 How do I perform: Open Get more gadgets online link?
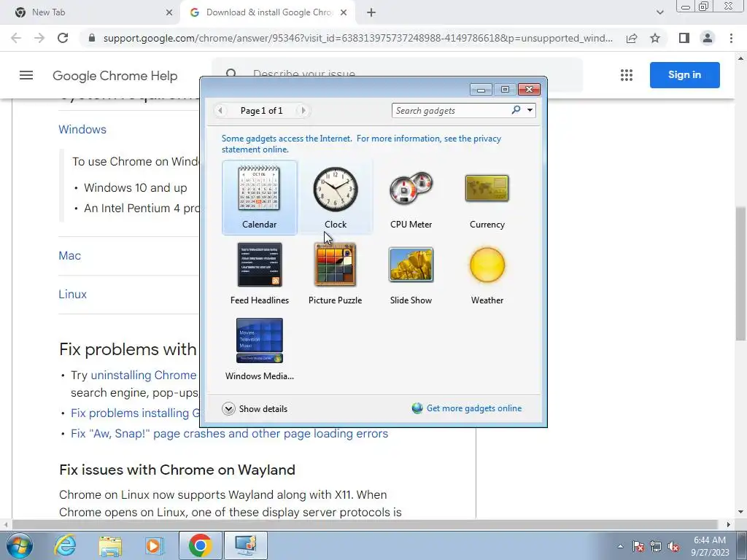[468, 408]
